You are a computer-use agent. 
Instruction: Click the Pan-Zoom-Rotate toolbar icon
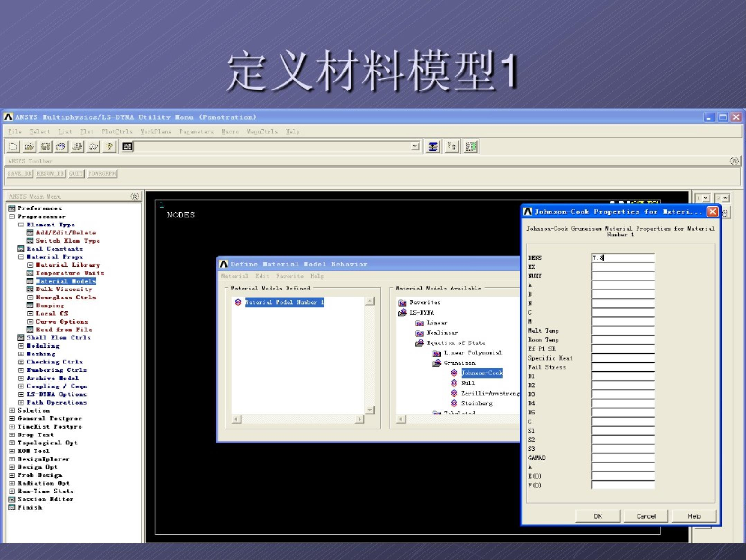click(x=61, y=147)
